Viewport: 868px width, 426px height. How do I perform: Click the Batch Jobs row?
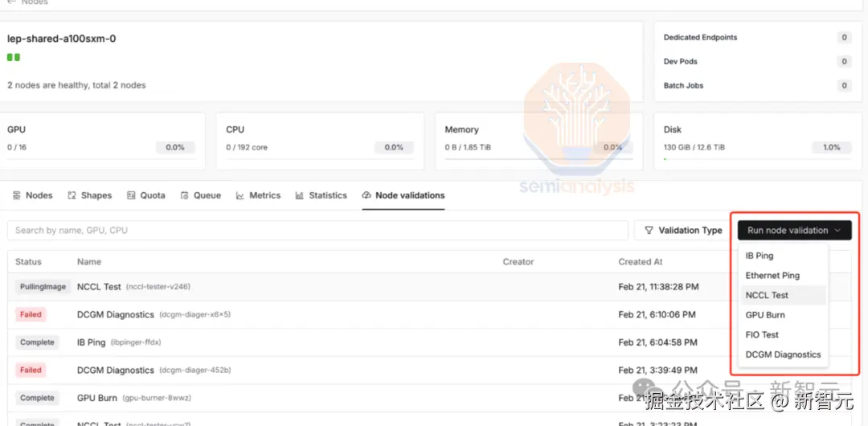click(757, 85)
